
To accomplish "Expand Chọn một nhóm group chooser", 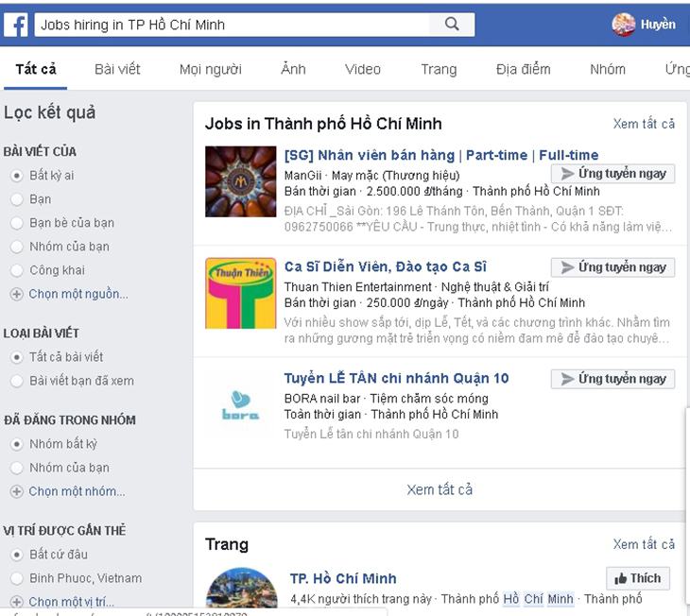I will (77, 491).
